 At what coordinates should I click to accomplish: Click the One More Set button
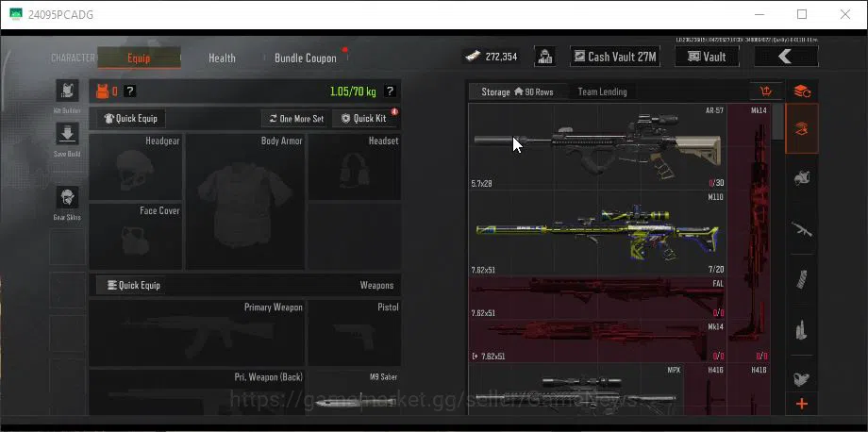[296, 118]
